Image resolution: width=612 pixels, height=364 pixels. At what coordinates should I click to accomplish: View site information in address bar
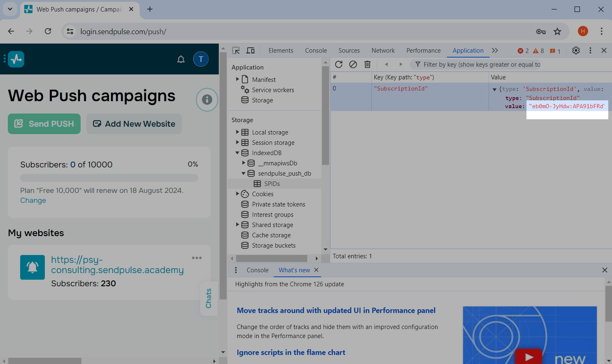70,31
